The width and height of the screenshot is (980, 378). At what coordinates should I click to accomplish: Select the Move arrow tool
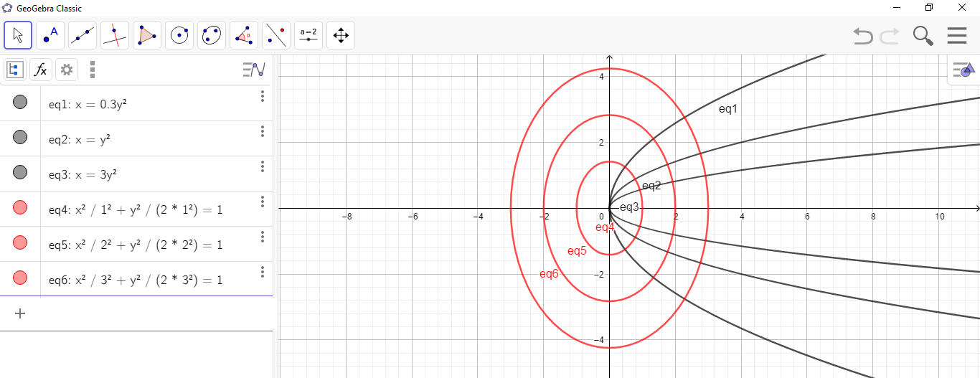tap(18, 34)
